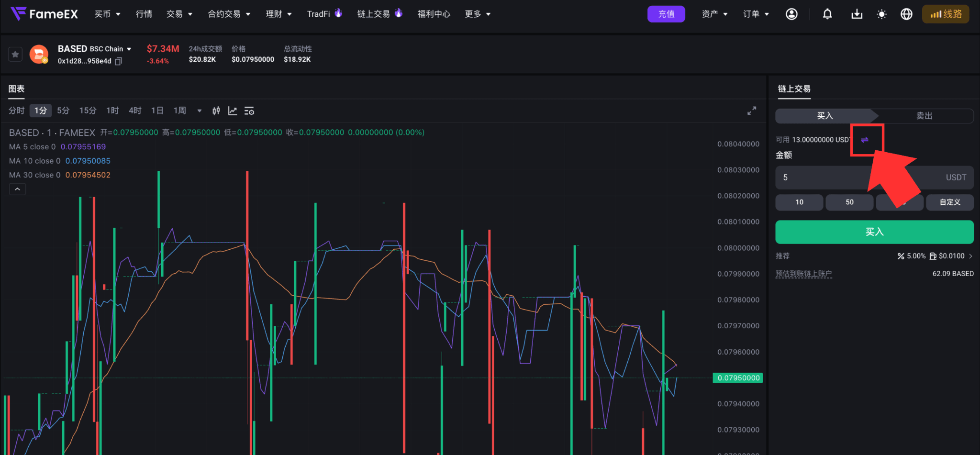Click the fire icon beside TradFi
This screenshot has height=455, width=980.
(x=338, y=13)
